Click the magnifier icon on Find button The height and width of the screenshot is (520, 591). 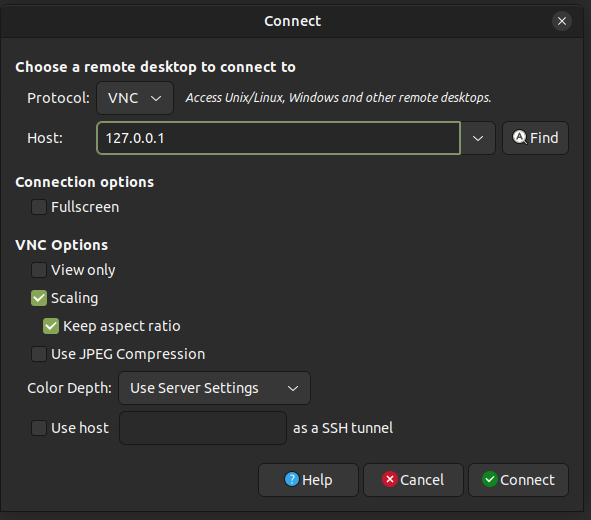(x=519, y=137)
